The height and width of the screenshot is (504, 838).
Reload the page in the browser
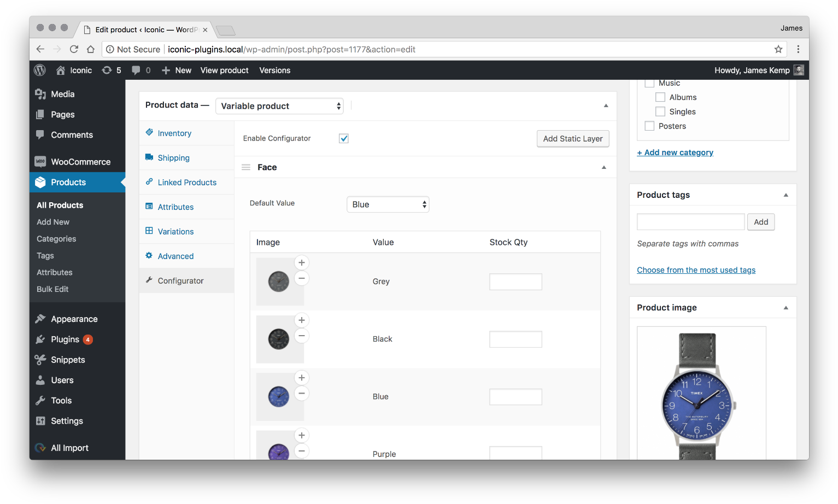tap(74, 49)
